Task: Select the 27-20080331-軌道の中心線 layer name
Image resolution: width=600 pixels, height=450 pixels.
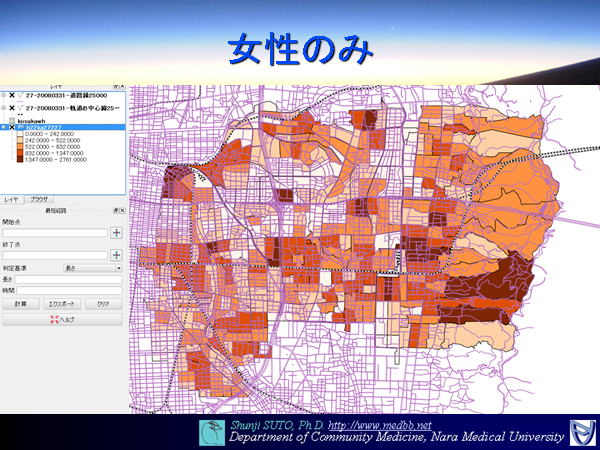Action: tap(72, 108)
